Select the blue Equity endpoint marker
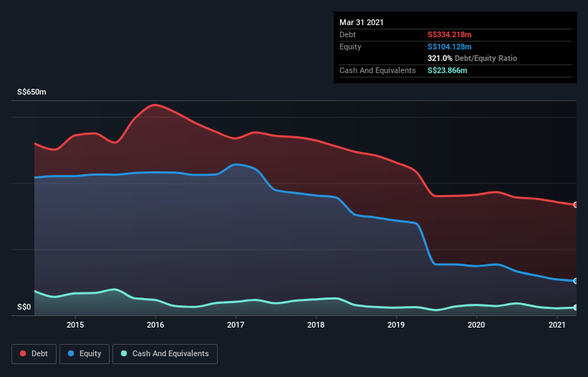This screenshot has height=377, width=588. tap(576, 281)
